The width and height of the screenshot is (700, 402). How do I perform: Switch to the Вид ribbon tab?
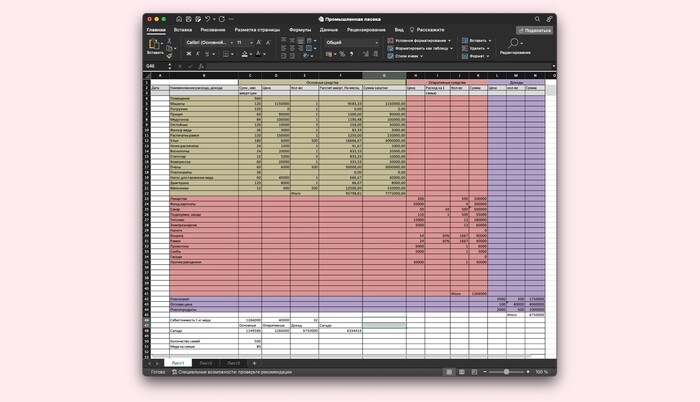tap(399, 30)
